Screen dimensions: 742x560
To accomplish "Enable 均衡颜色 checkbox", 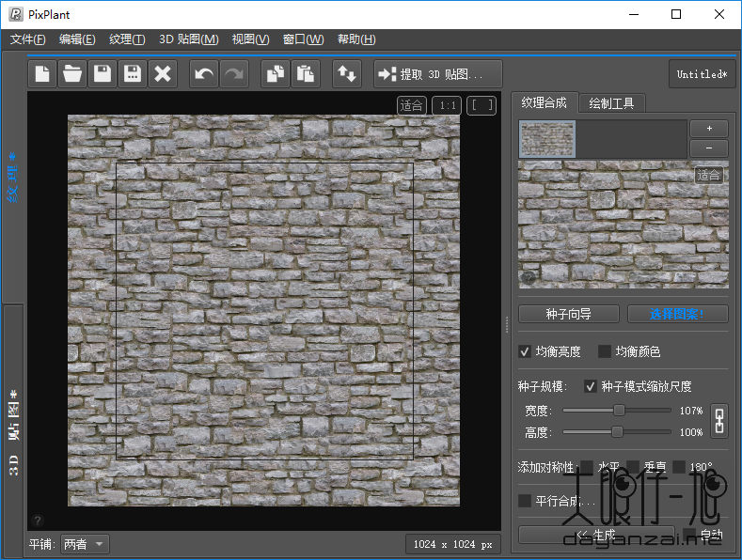I will tap(605, 351).
